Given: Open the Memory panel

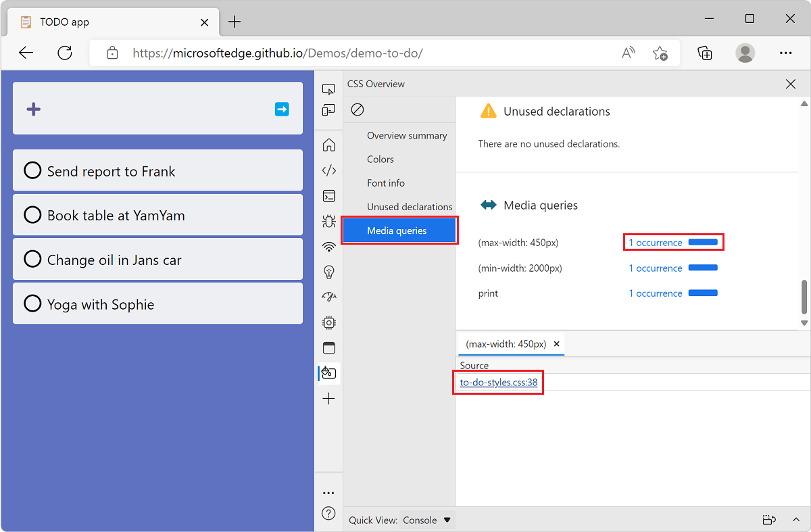Looking at the screenshot, I should (328, 322).
